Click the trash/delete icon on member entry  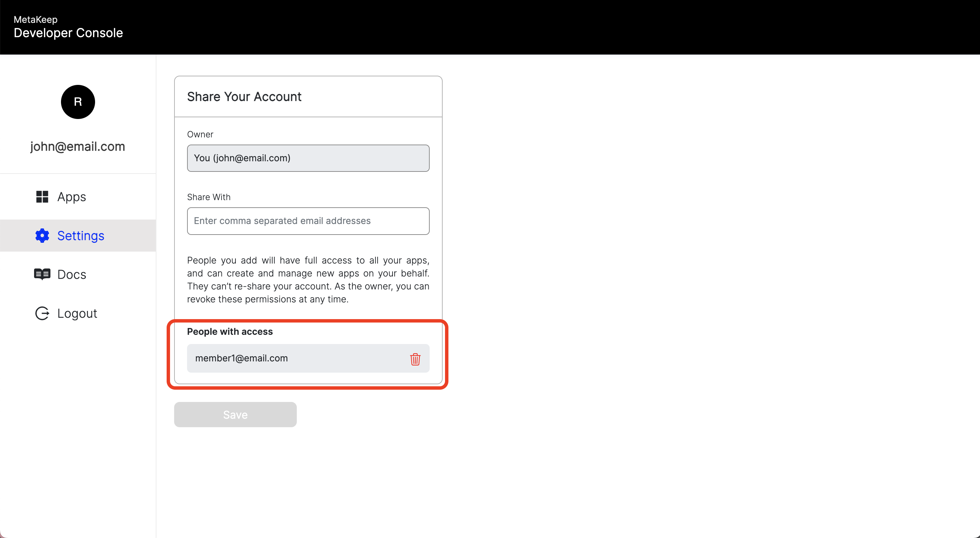tap(414, 358)
